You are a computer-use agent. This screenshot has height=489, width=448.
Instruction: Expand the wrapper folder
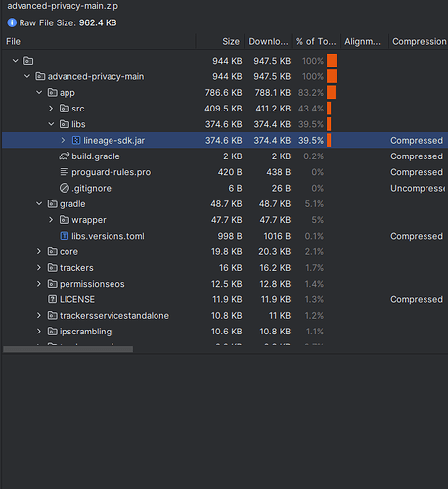coord(51,220)
